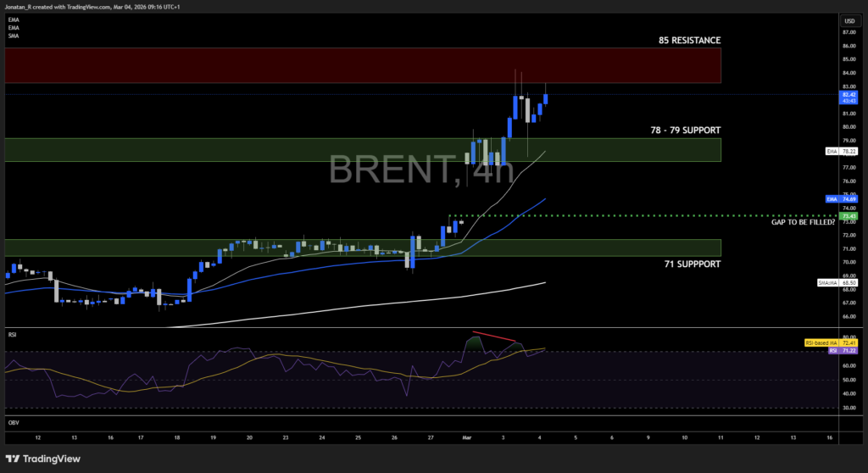Click the 50.00 level on RSI scale
The width and height of the screenshot is (868, 473).
point(849,380)
